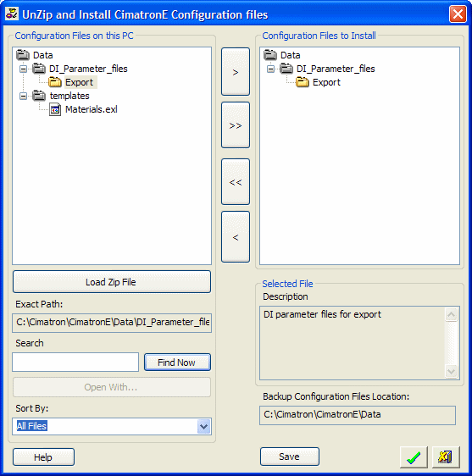Move all files right with >> button
Image resolution: width=472 pixels, height=476 pixels.
[236, 125]
